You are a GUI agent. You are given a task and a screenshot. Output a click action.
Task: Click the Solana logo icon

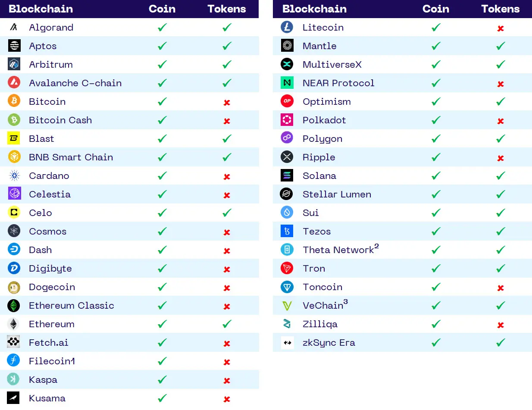coord(287,175)
